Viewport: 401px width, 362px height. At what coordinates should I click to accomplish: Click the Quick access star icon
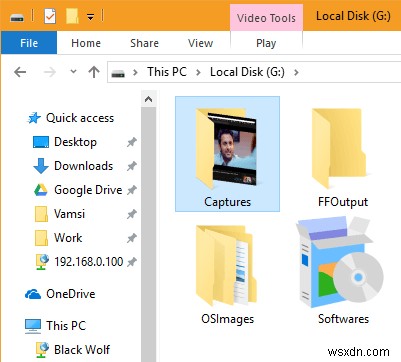click(x=34, y=118)
